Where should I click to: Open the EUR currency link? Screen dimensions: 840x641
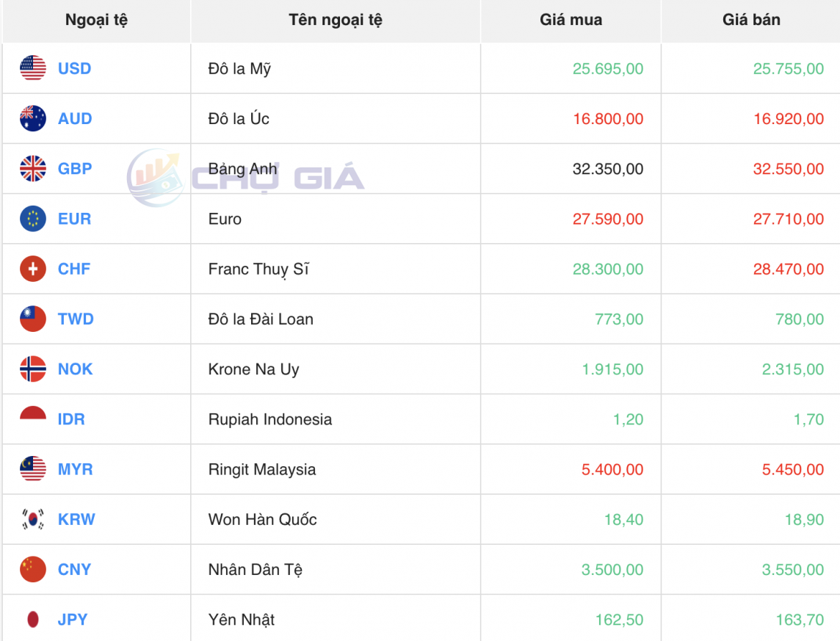[73, 218]
